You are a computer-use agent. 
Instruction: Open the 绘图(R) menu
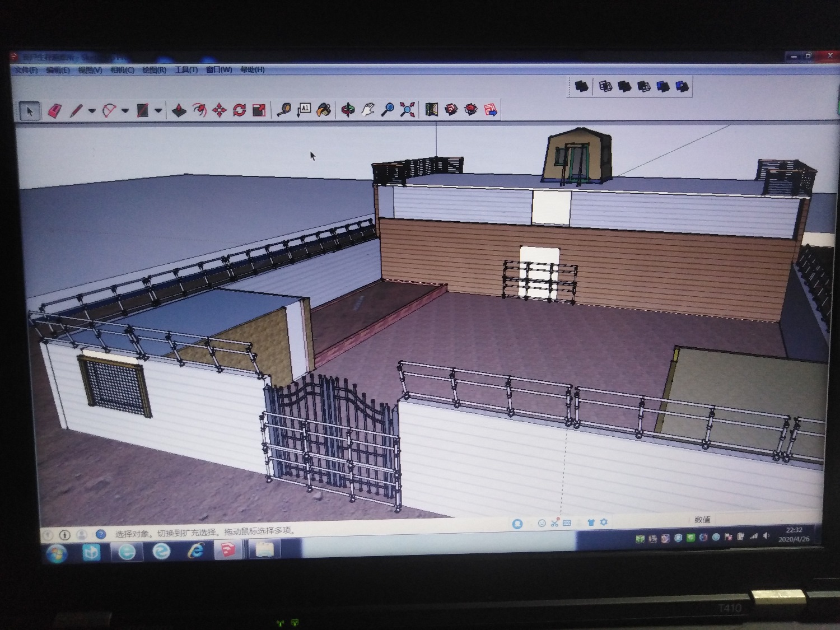154,70
